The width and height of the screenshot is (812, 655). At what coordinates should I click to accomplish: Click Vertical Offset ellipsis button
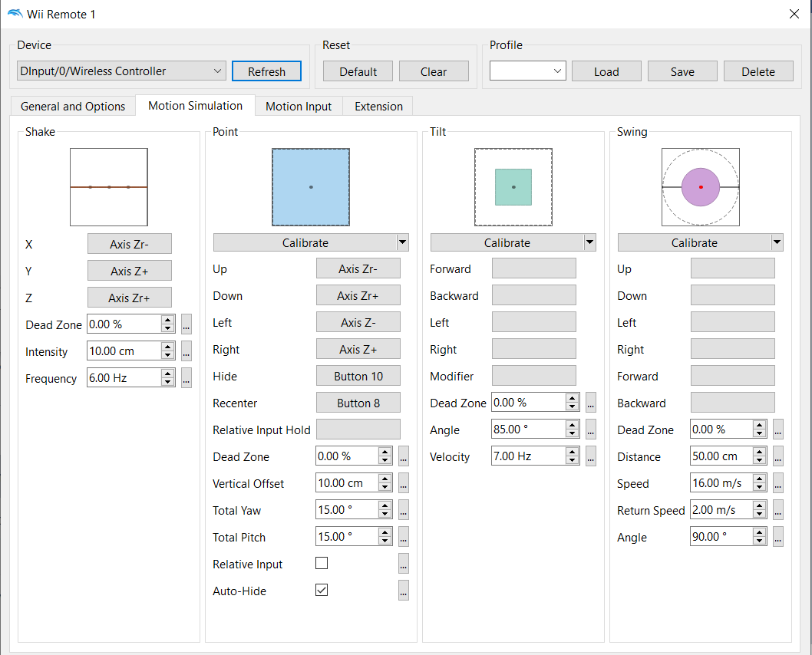pos(404,483)
